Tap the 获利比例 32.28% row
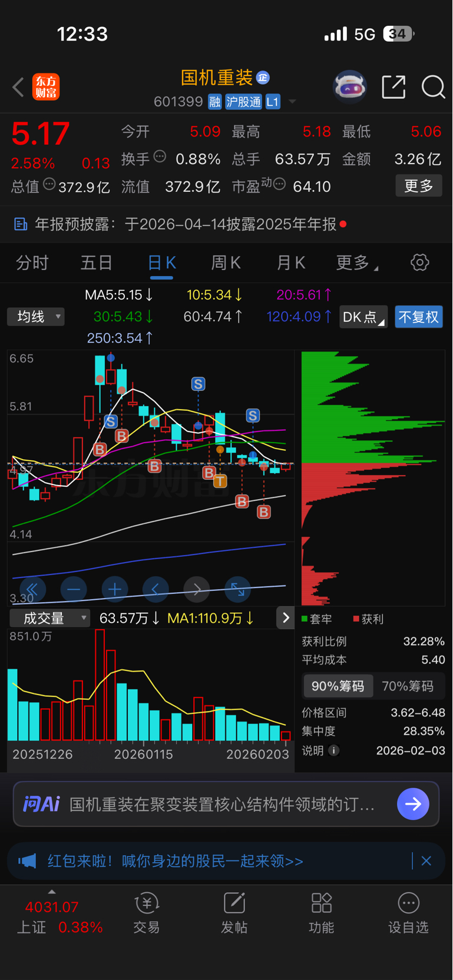 [x=373, y=641]
